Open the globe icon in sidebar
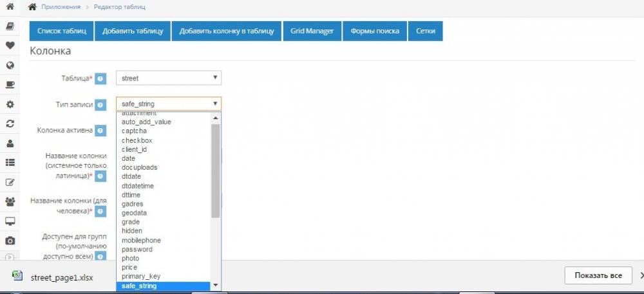Viewport: 644px width, 294px height. point(10,65)
